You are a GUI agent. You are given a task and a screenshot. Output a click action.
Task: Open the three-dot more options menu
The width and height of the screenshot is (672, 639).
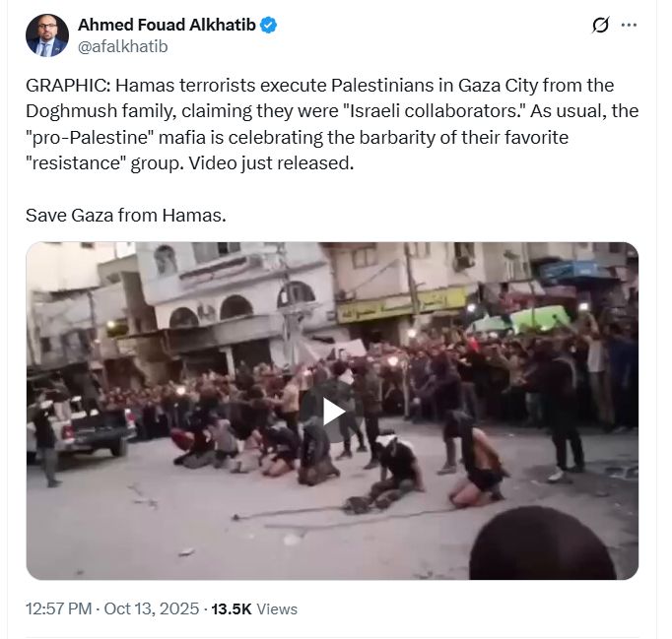(x=629, y=25)
